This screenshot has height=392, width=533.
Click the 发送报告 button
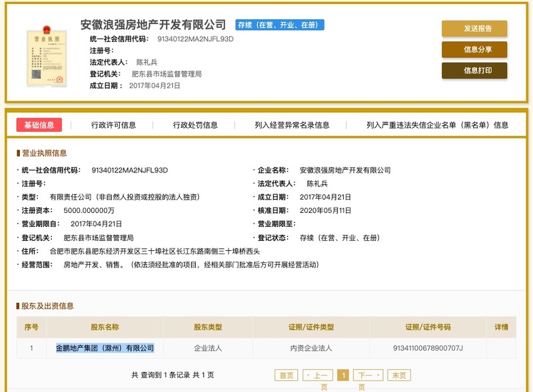pos(474,29)
